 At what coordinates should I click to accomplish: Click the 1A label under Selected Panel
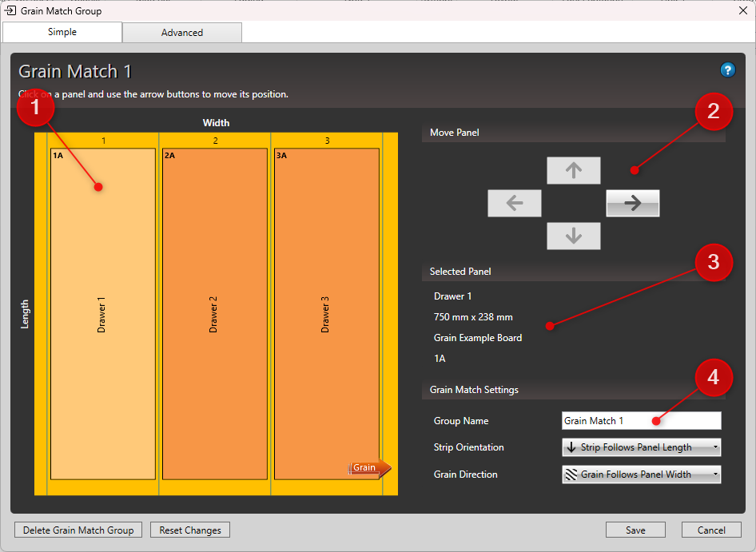click(440, 358)
